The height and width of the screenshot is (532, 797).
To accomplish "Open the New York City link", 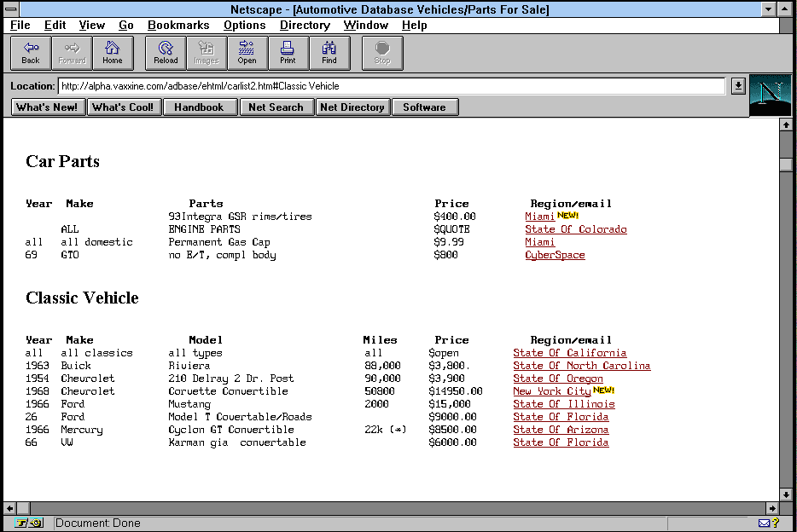I will tap(552, 391).
